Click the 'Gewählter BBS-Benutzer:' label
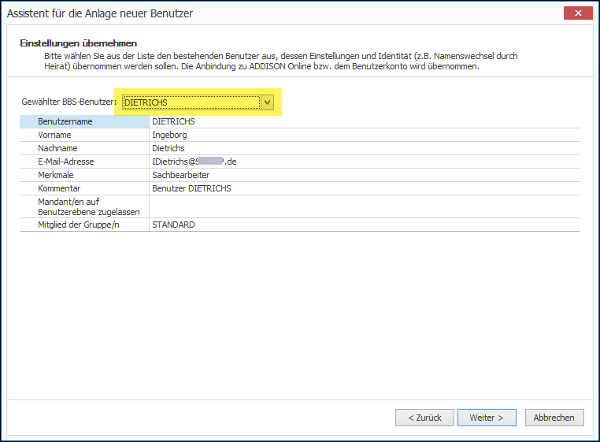 click(69, 102)
